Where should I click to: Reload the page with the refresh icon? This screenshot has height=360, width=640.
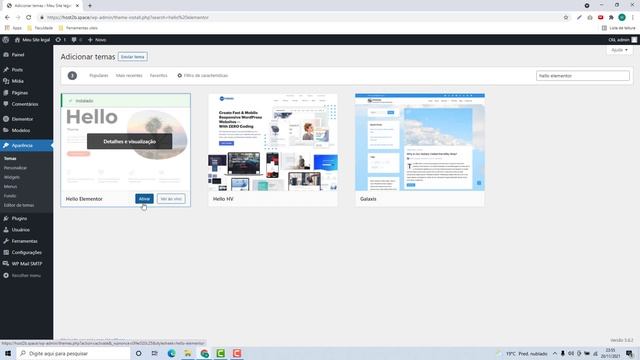click(29, 18)
